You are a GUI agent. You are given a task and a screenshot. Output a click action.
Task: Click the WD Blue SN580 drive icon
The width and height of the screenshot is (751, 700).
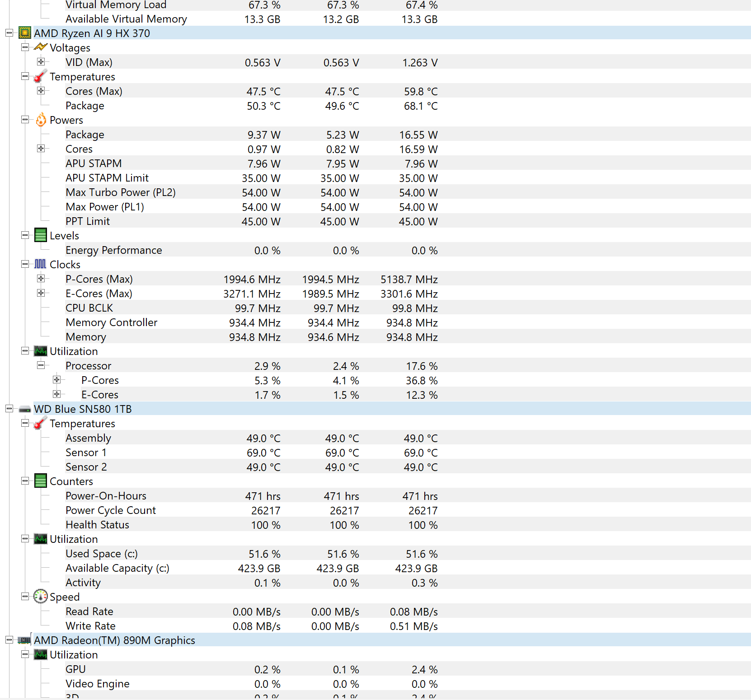coord(25,409)
